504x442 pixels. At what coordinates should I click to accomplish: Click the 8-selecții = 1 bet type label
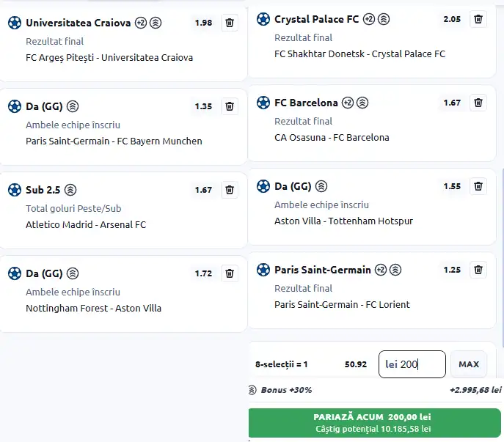282,364
